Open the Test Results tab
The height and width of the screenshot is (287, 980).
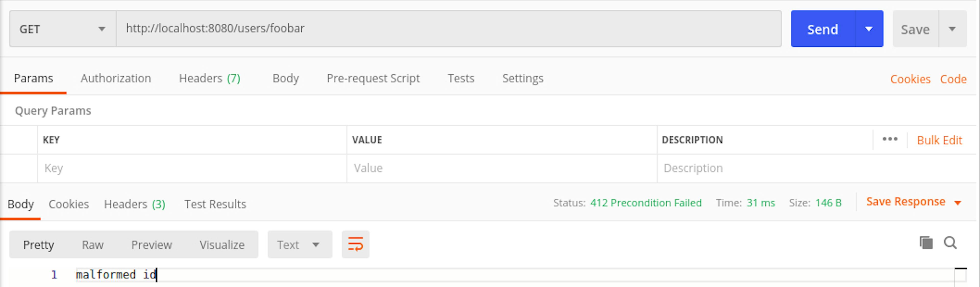[x=215, y=204]
